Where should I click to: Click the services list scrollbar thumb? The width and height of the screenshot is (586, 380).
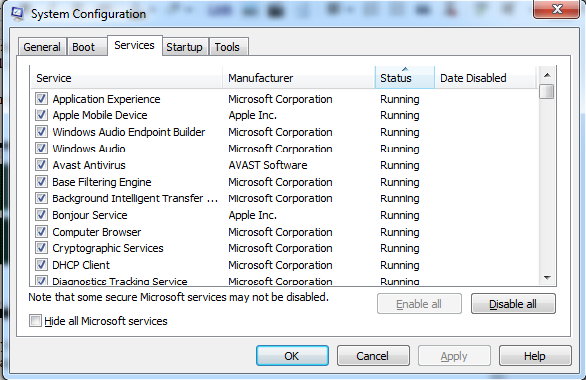[547, 92]
